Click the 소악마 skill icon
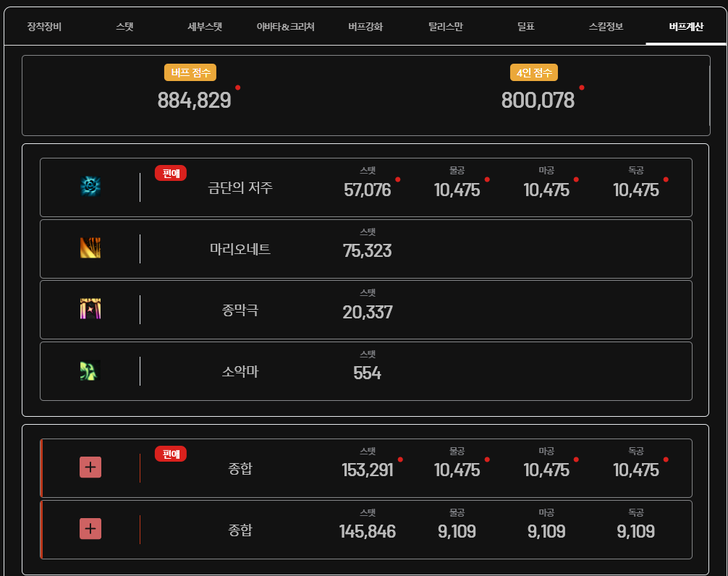Screen dimensions: 728x576 pos(90,371)
